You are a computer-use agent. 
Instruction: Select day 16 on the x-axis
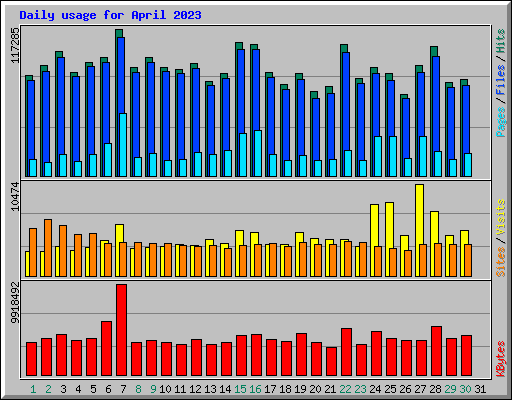(x=255, y=389)
